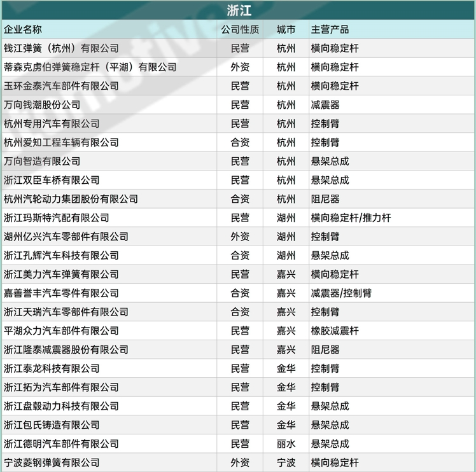Click 合资 in 浙江孔辉 row
Image resolution: width=476 pixels, height=472 pixels.
pyautogui.click(x=240, y=255)
